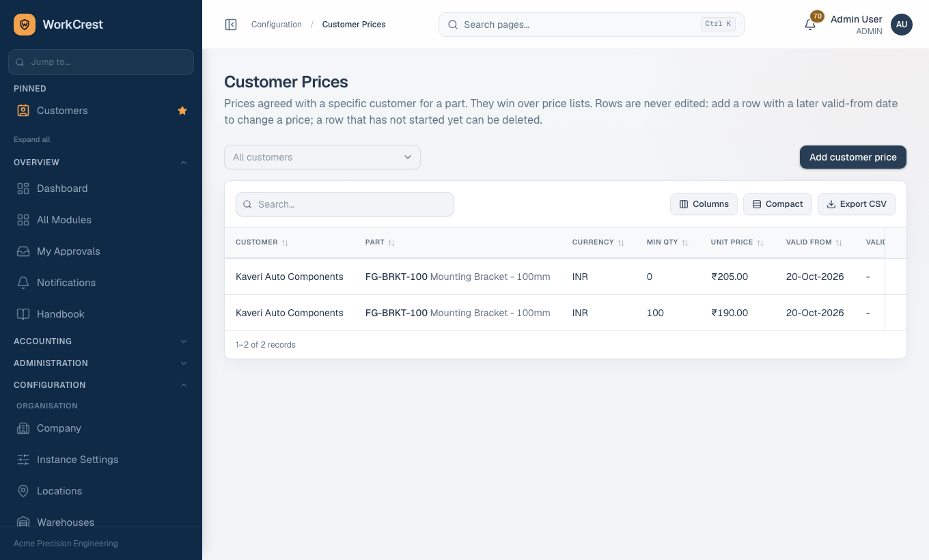
Task: Switch table to Compact view
Action: 777,204
